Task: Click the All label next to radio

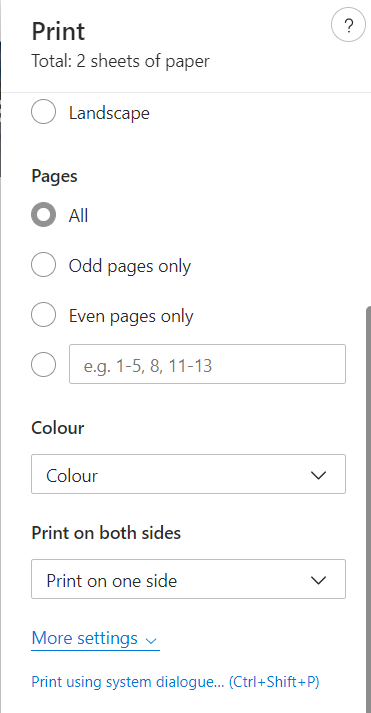Action: pos(78,215)
